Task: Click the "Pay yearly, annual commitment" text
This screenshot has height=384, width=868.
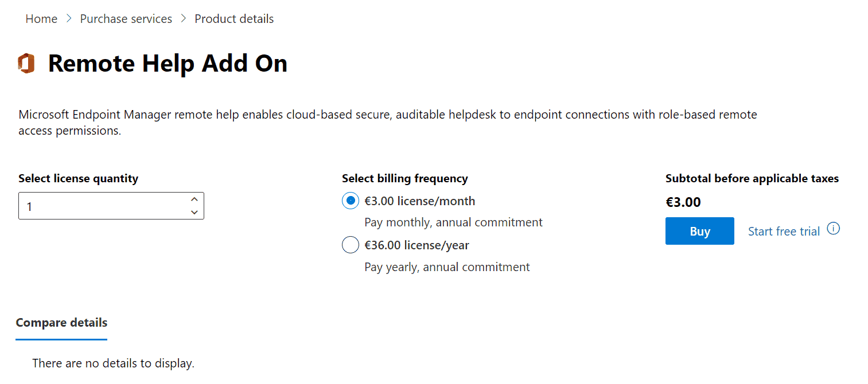Action: click(x=447, y=267)
